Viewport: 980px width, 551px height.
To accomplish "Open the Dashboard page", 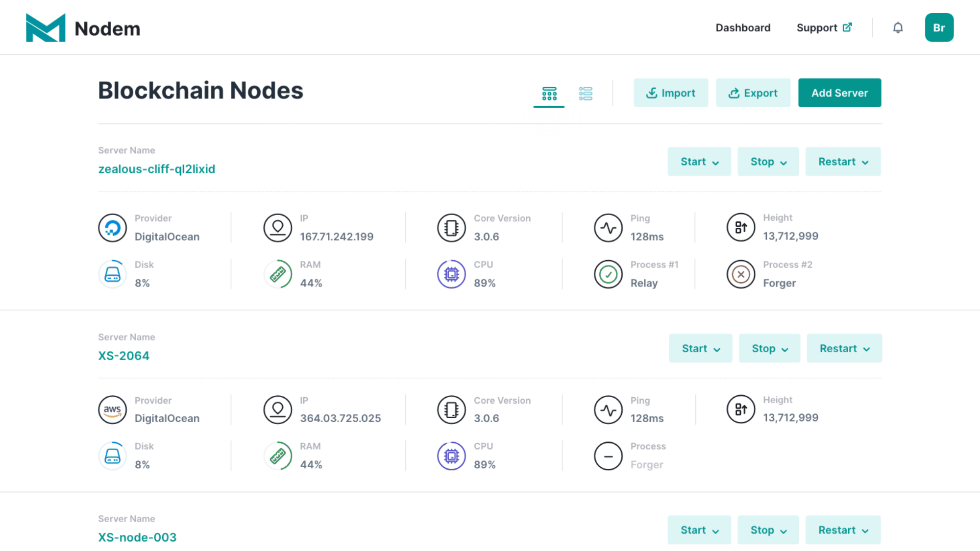I will [x=743, y=28].
